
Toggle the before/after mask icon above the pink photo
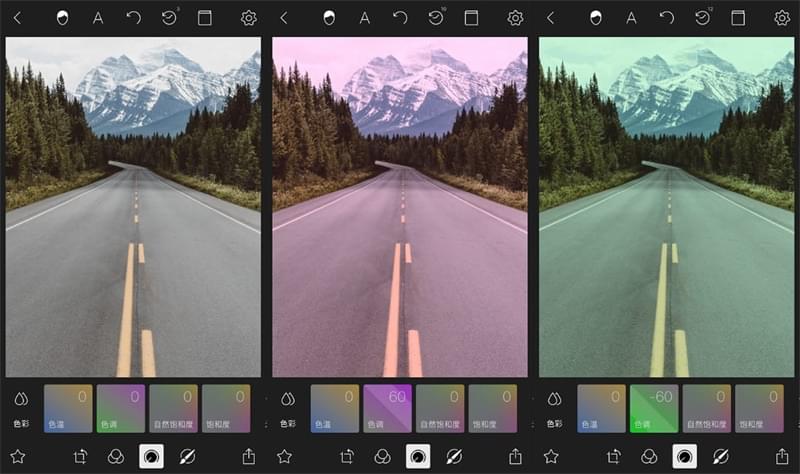tap(330, 18)
